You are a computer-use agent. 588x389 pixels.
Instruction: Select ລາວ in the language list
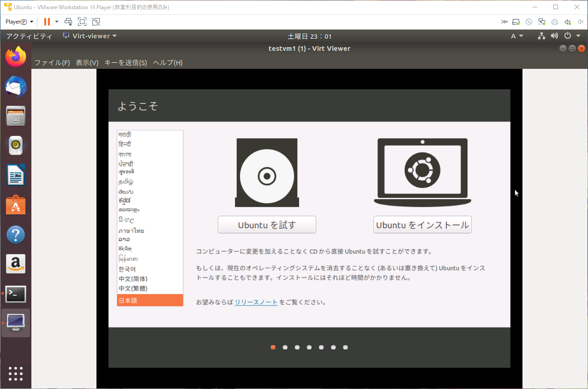coord(150,239)
